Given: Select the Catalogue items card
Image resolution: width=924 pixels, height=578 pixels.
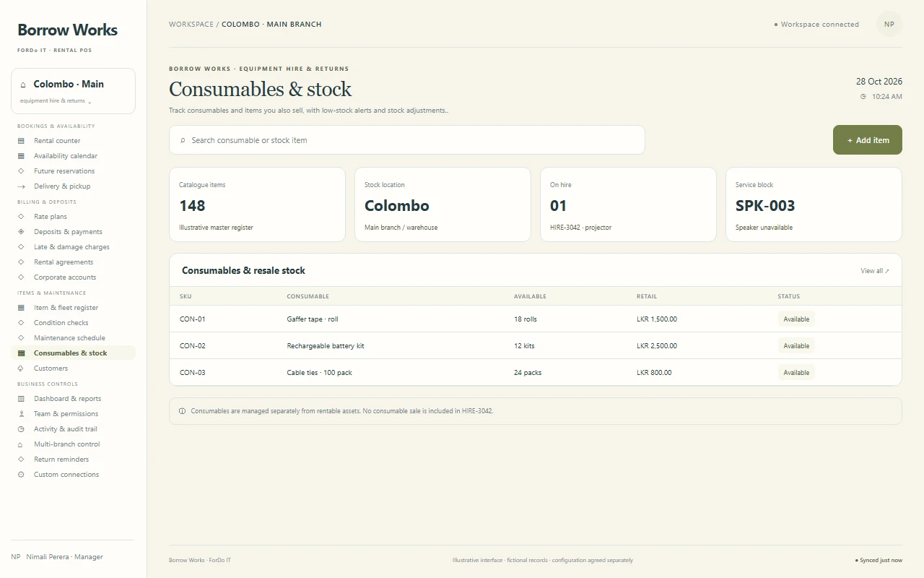Looking at the screenshot, I should (x=257, y=204).
